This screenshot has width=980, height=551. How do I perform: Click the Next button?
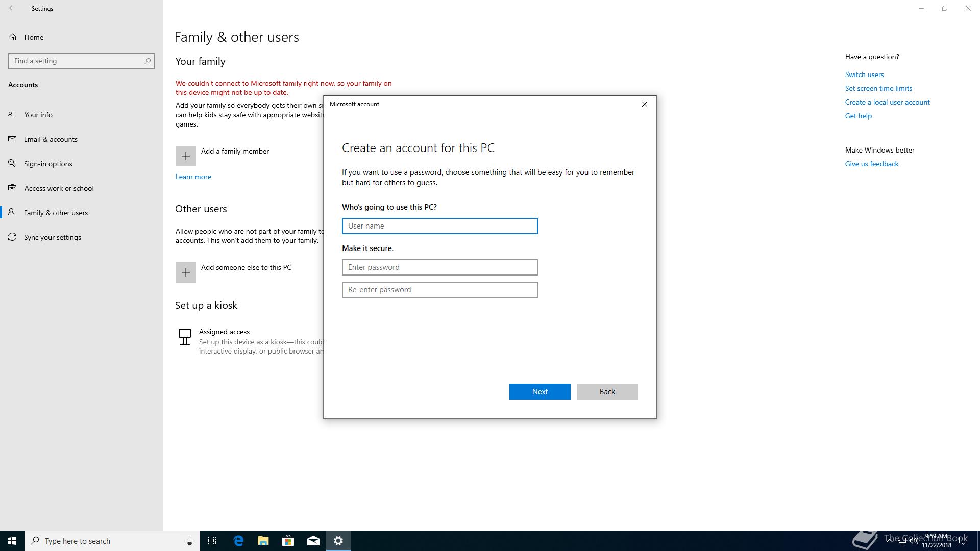[540, 392]
